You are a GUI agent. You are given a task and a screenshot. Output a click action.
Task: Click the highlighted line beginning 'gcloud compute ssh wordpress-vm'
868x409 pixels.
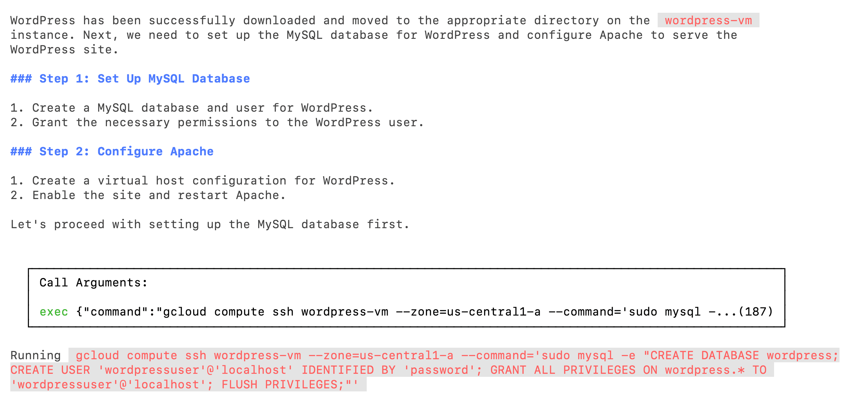454,355
